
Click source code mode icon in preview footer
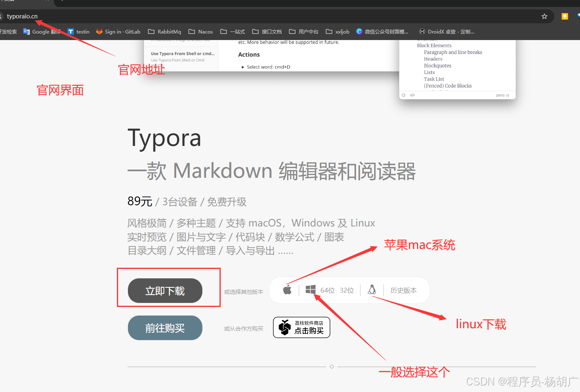[x=412, y=95]
